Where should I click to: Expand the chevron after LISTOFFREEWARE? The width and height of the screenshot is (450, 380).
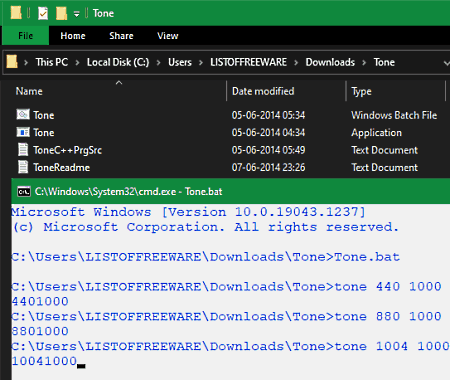[296, 62]
